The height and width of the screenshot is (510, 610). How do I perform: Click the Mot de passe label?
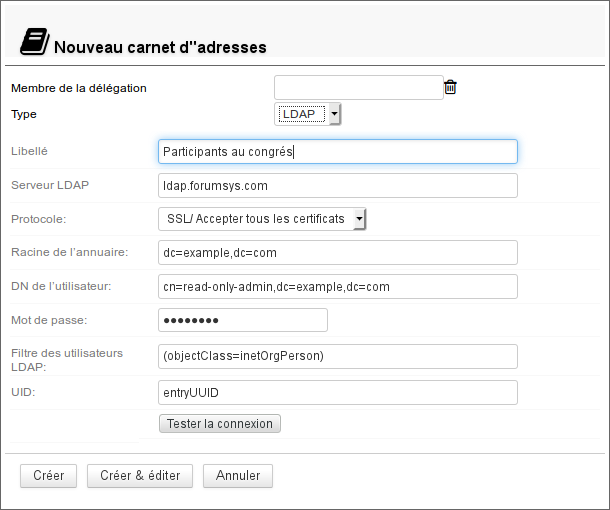coord(49,320)
